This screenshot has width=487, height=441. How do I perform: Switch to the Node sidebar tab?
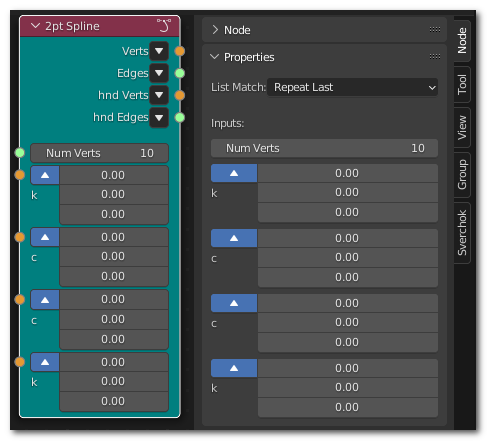point(462,41)
